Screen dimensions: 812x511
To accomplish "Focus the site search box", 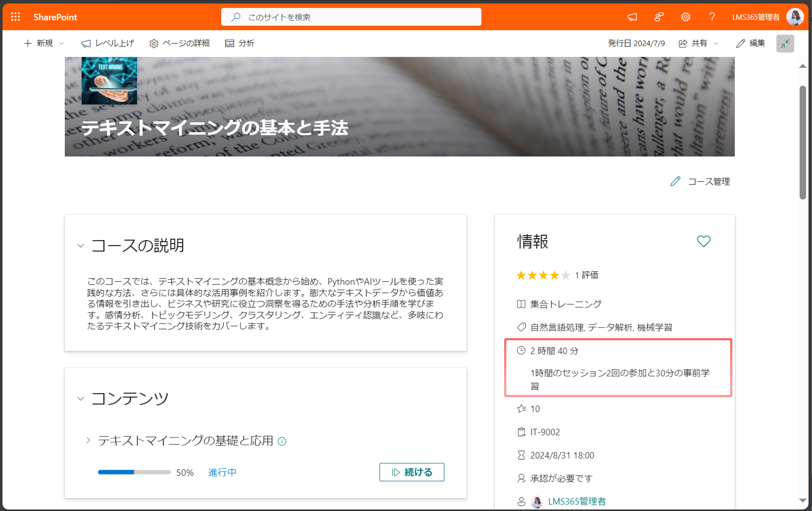I will (x=351, y=17).
